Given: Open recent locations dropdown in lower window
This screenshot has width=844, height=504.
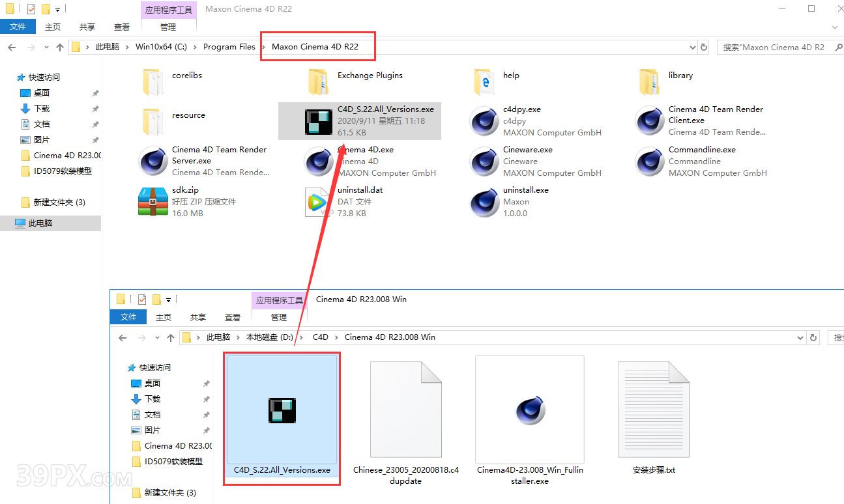Looking at the screenshot, I should 157,338.
